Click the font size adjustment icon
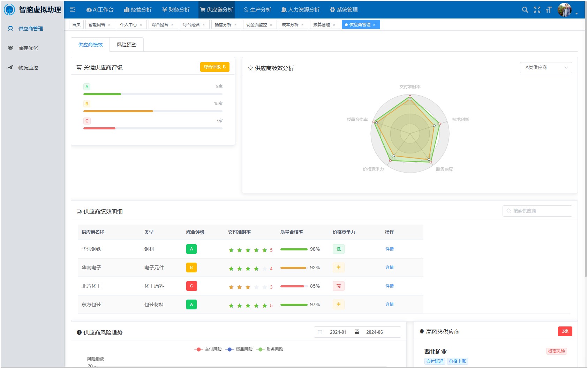The height and width of the screenshot is (369, 588). point(549,10)
